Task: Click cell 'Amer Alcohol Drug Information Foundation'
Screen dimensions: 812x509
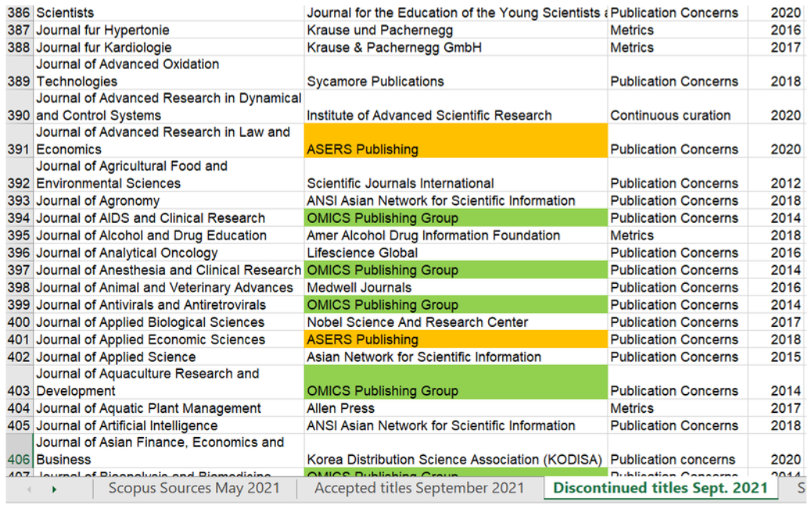Action: click(456, 235)
